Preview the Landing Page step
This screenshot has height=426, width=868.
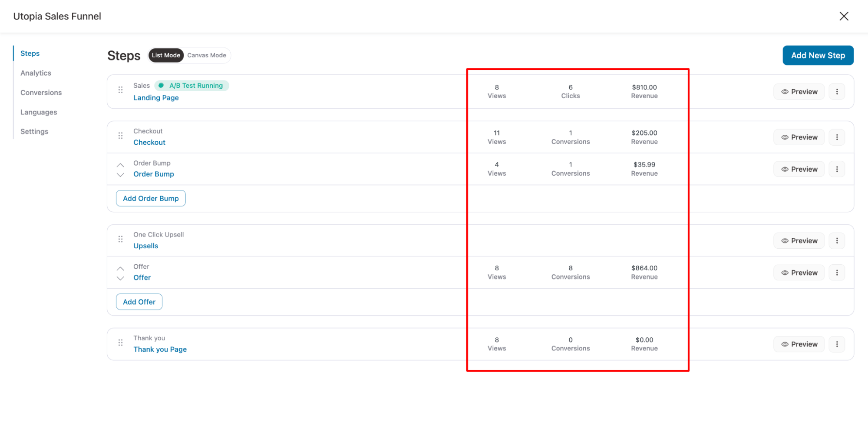799,92
